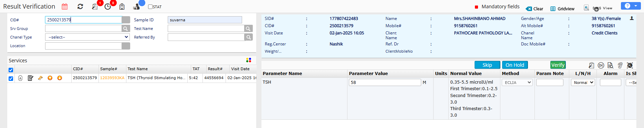Switch to Gridview

coord(562,9)
